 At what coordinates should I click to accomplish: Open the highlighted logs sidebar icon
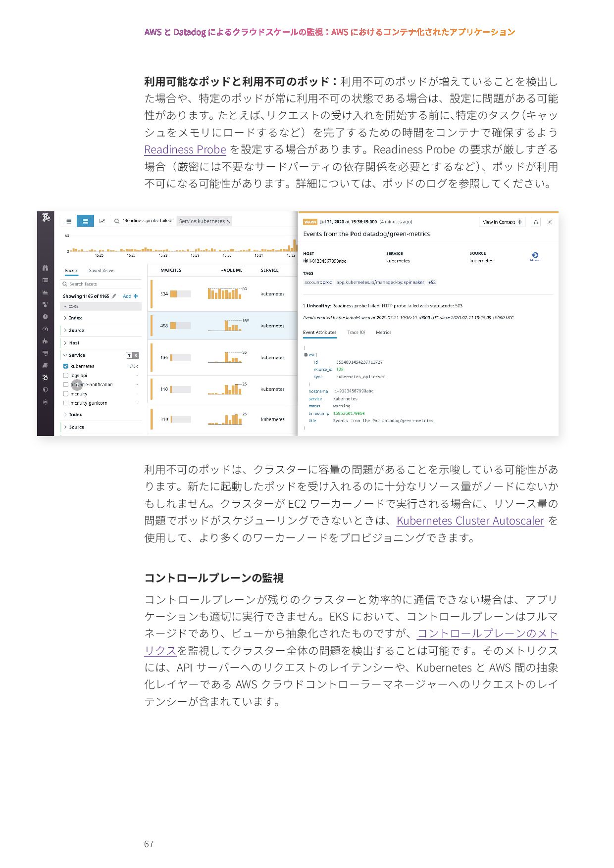(x=45, y=378)
